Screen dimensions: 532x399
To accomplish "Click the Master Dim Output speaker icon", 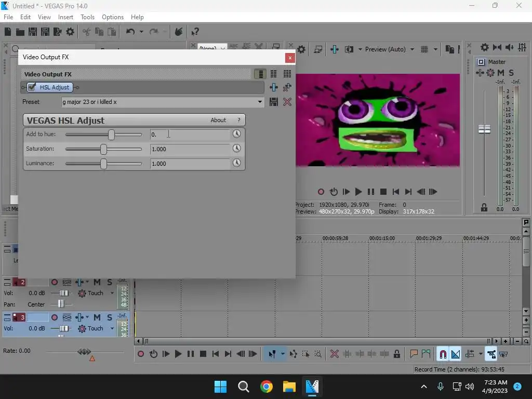I will (x=509, y=47).
